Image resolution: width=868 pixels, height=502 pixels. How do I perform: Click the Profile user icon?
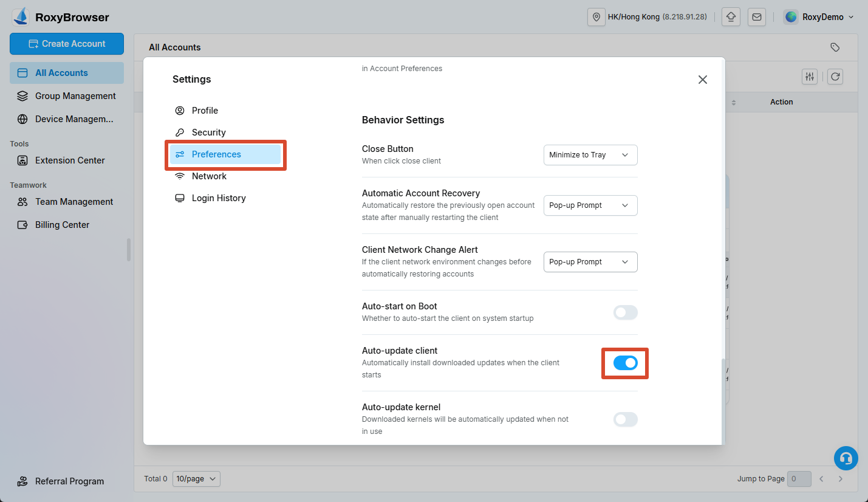pyautogui.click(x=180, y=111)
